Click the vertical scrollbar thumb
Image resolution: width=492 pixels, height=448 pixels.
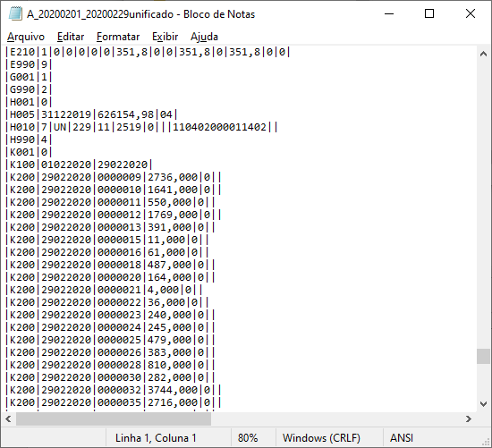pos(484,356)
